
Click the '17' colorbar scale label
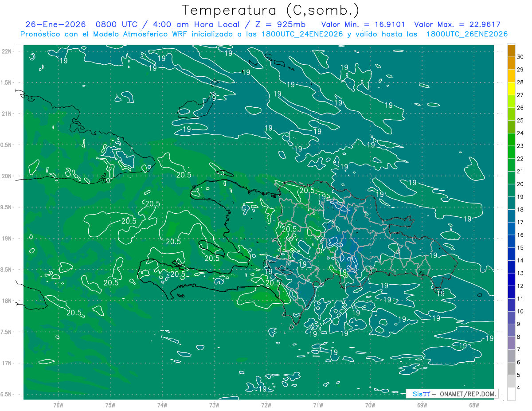tap(521, 222)
